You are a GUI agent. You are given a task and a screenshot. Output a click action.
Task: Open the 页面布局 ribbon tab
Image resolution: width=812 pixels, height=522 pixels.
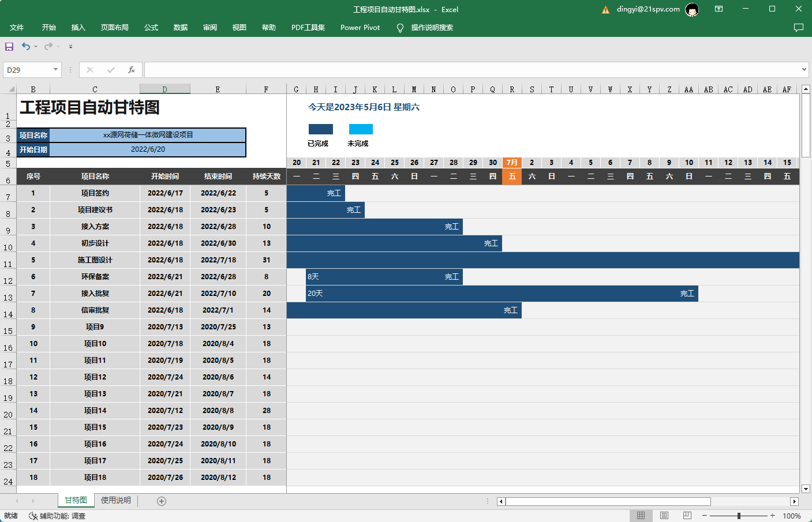[x=115, y=28]
